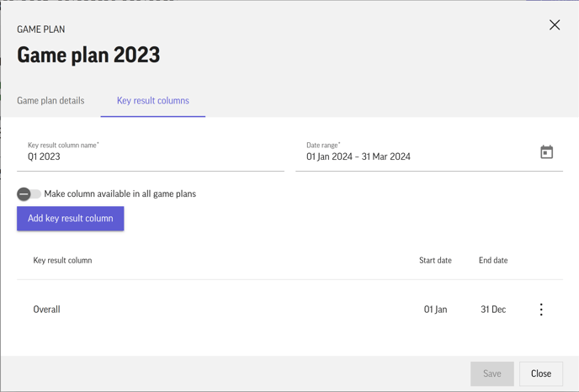Focus the Key result column name field
Image resolution: width=579 pixels, height=392 pixels.
point(151,156)
